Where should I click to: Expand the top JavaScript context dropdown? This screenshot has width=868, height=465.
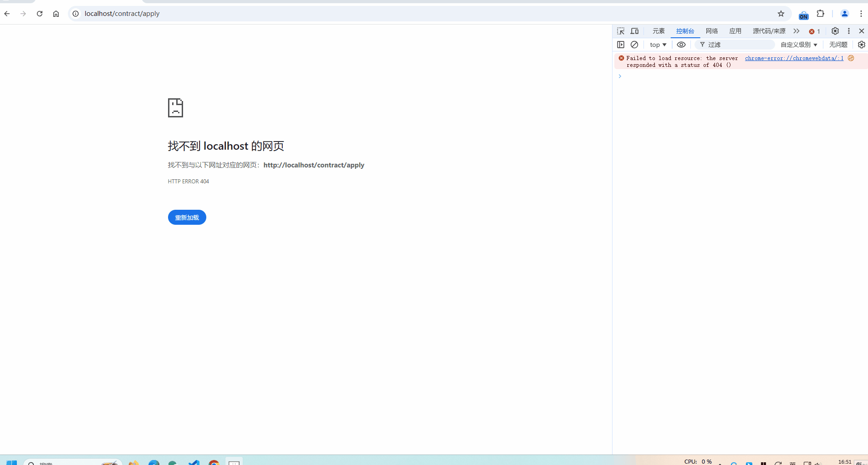click(x=658, y=45)
